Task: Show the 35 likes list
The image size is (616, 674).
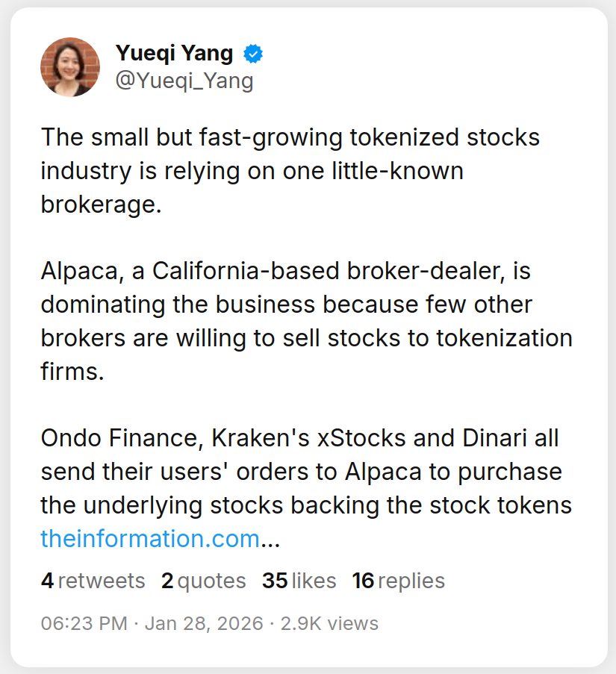Action: click(299, 581)
